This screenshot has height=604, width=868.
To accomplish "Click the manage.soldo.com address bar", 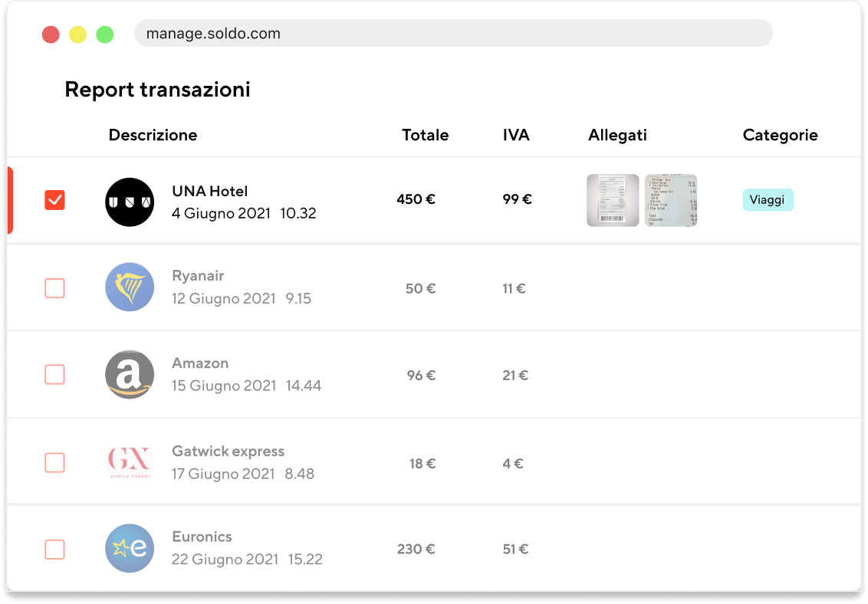I will (452, 34).
